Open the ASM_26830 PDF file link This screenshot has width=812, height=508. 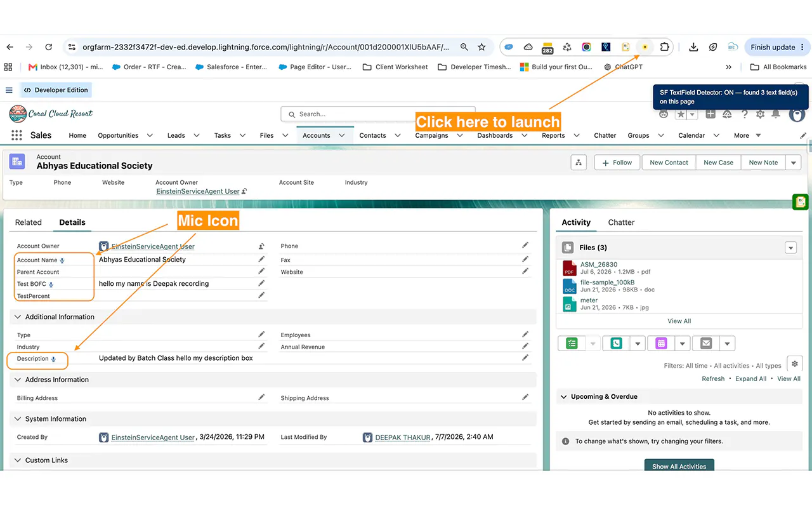599,264
